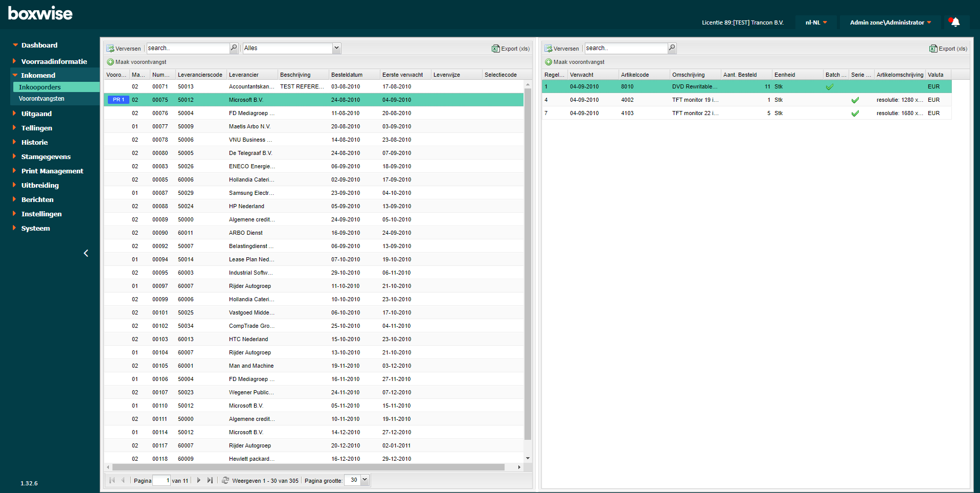980x493 pixels.
Task: Click the notification bell icon
Action: 954,22
